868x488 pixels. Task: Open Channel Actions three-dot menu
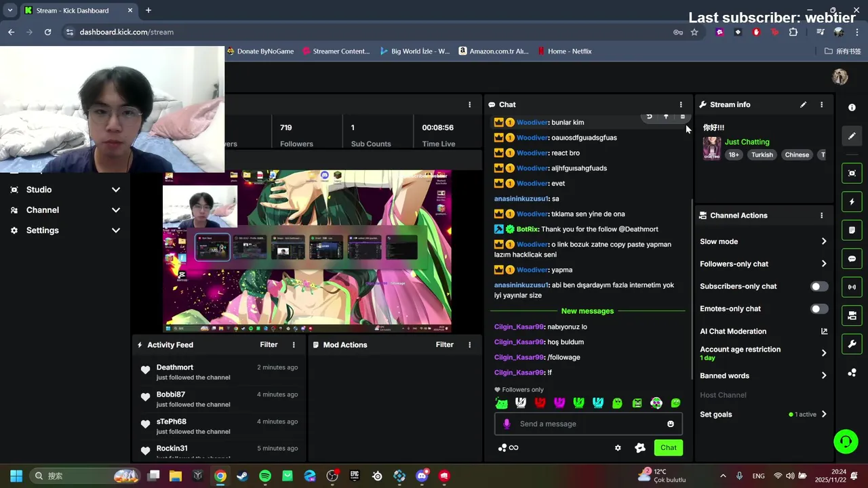coord(821,216)
